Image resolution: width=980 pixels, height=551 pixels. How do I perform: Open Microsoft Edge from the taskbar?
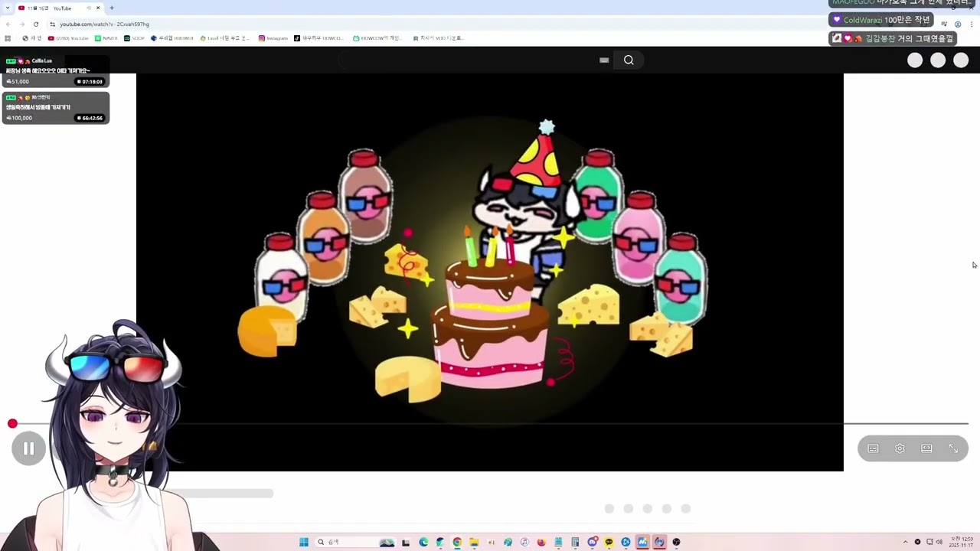(x=423, y=542)
